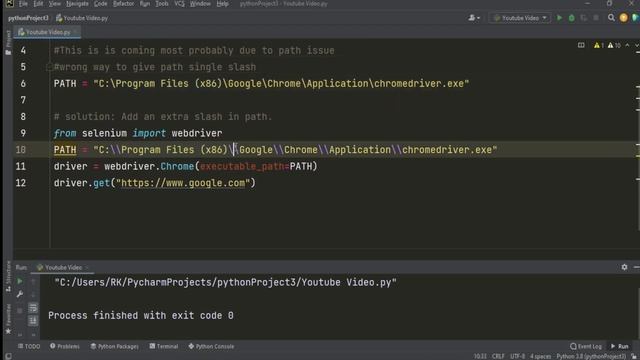The height and width of the screenshot is (360, 640).
Task: Click the PATH variable on line 6
Action: [x=65, y=84]
